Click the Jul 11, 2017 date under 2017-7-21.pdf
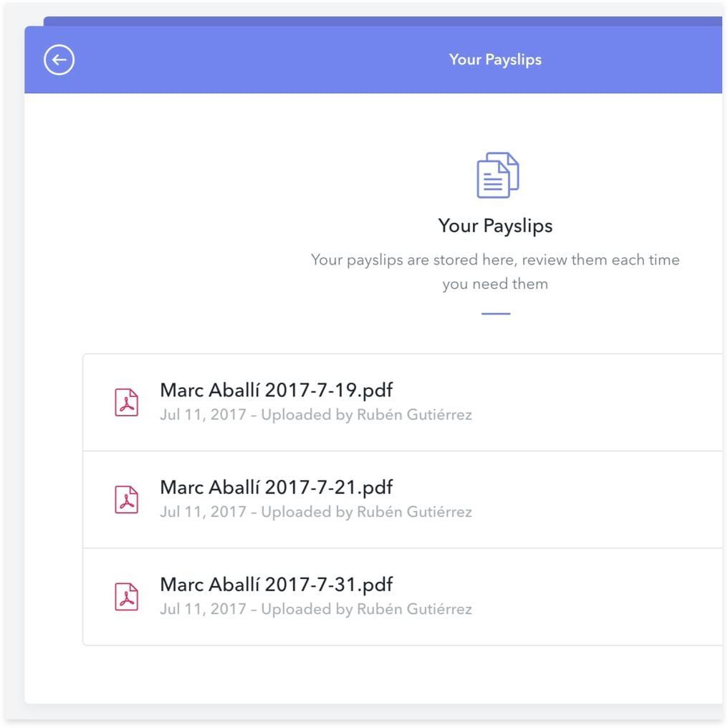The width and height of the screenshot is (728, 728). (203, 512)
